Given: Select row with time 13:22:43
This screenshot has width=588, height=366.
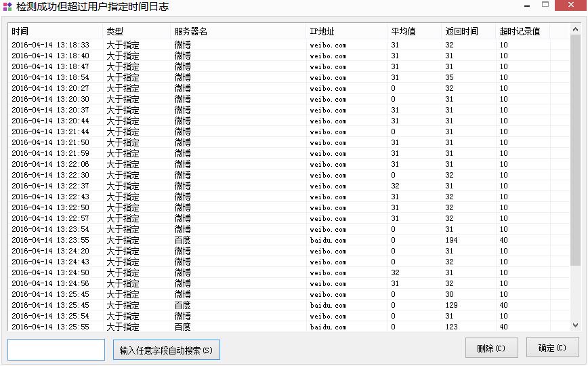Looking at the screenshot, I should coord(289,197).
